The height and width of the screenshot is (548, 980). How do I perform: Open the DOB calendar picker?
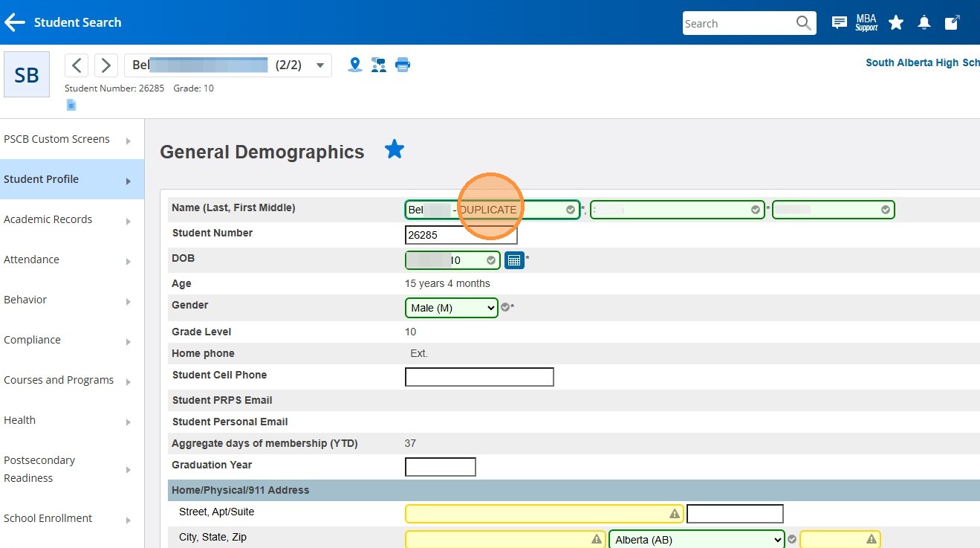pos(514,260)
